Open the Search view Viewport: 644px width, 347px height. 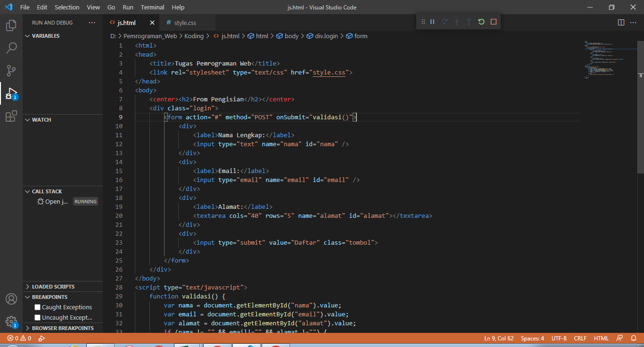pos(11,48)
